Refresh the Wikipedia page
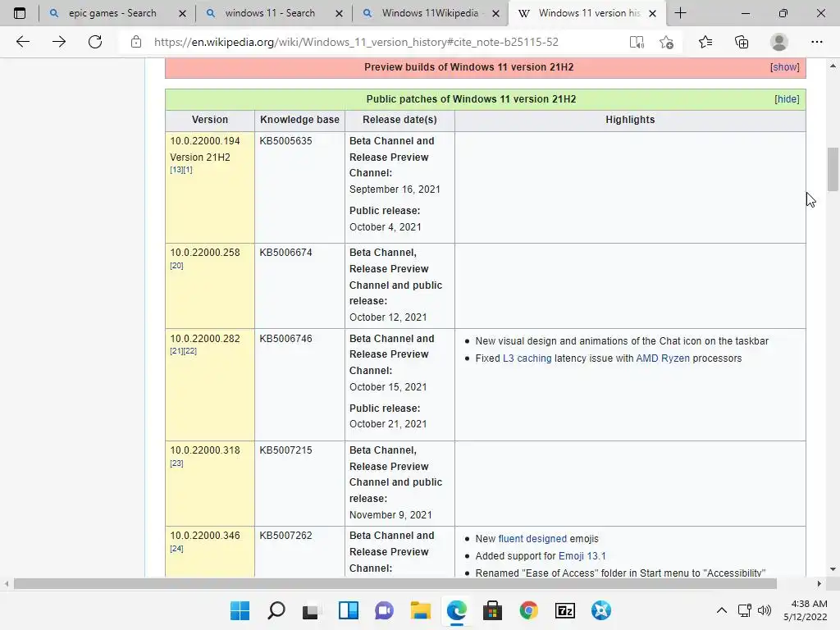 click(x=95, y=42)
